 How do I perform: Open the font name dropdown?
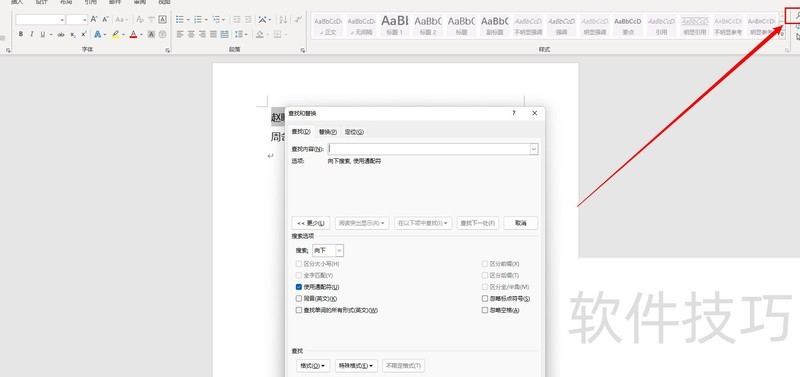[62, 19]
